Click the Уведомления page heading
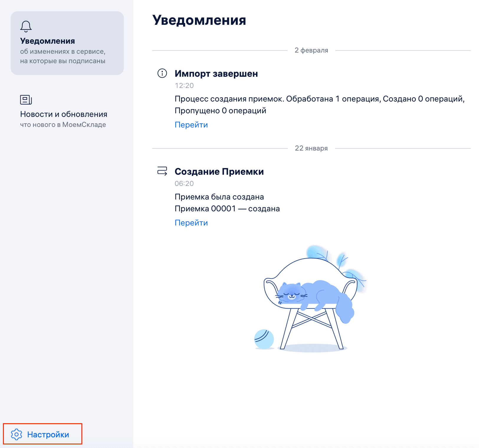 click(199, 21)
